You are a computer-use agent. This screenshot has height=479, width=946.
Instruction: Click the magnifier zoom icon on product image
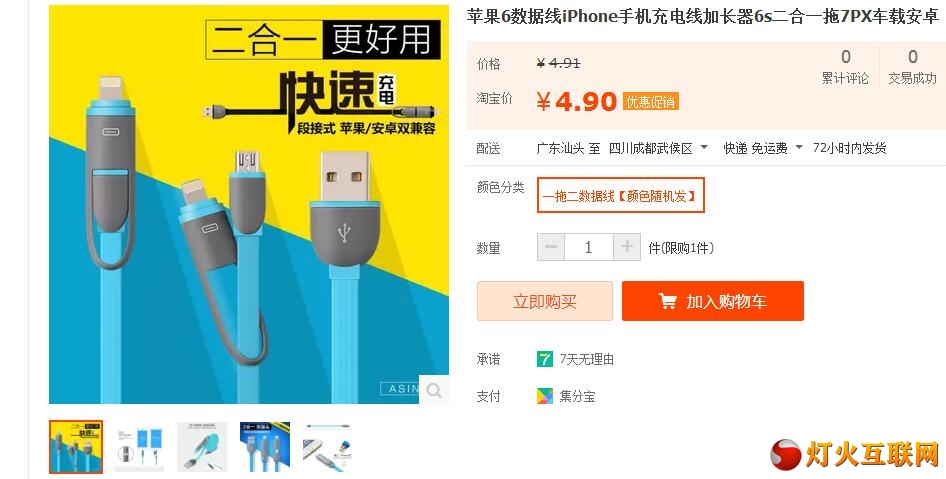point(434,390)
